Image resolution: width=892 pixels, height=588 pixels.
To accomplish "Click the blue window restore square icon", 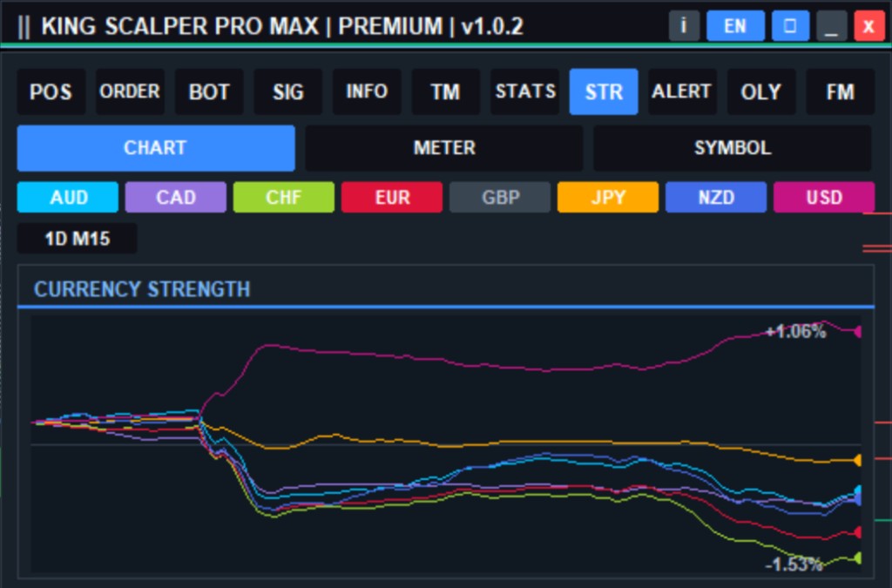I will 790,26.
